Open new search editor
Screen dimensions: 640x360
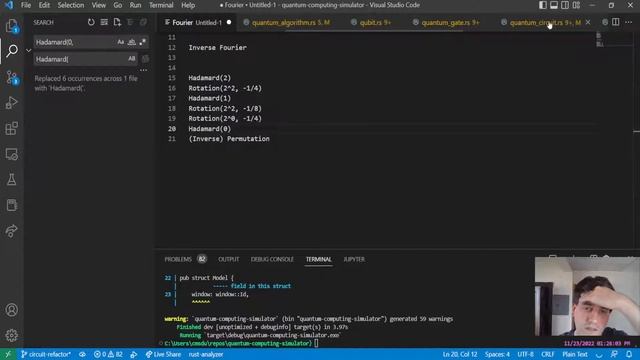tap(117, 22)
